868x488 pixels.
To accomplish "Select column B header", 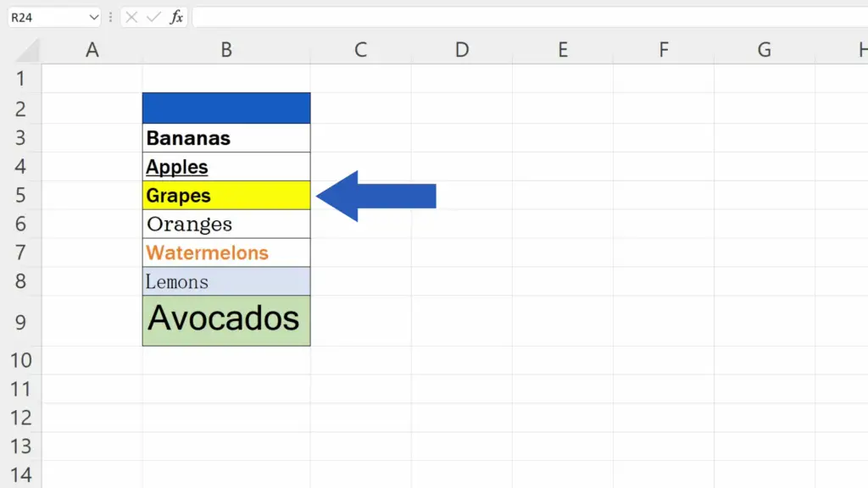I will tap(226, 50).
